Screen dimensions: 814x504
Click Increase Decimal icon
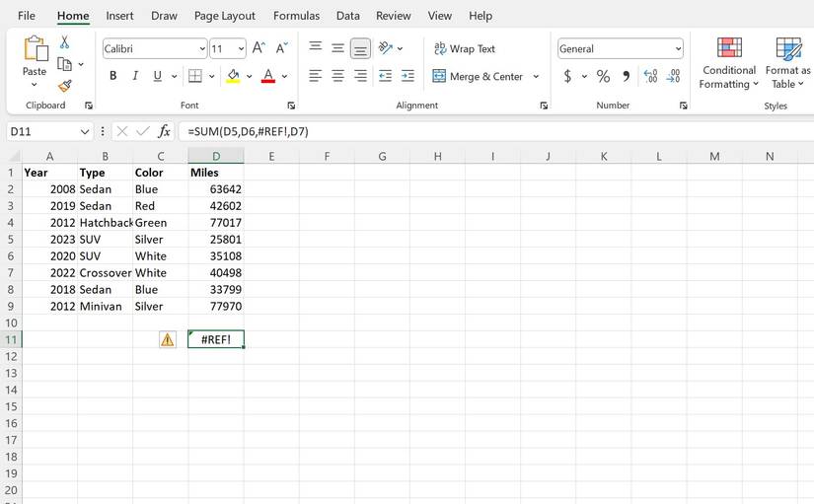650,76
